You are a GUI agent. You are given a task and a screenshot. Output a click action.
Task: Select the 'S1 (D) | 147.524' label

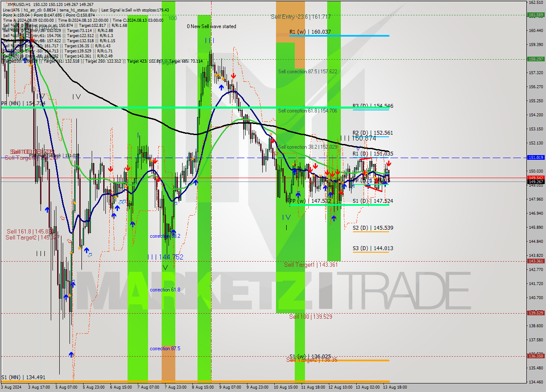point(373,201)
